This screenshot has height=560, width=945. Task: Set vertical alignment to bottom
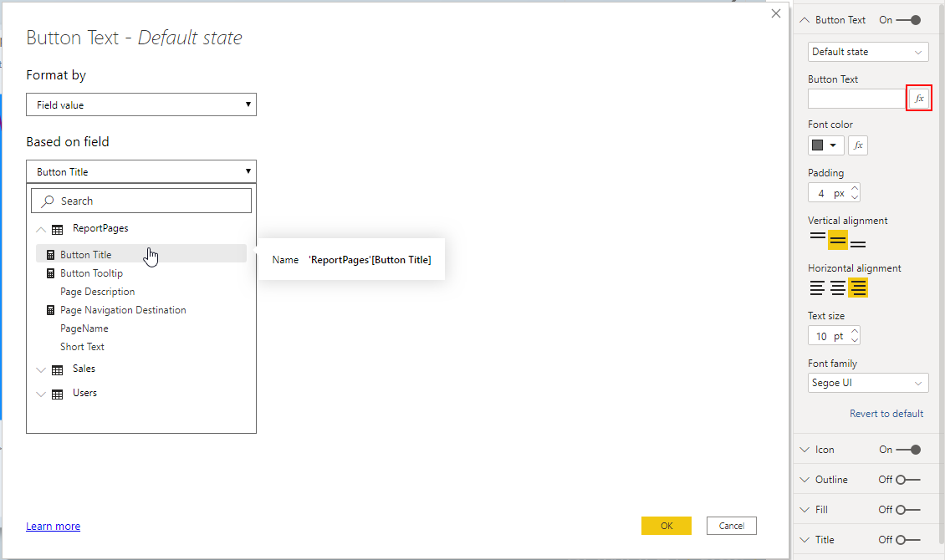[x=858, y=240]
